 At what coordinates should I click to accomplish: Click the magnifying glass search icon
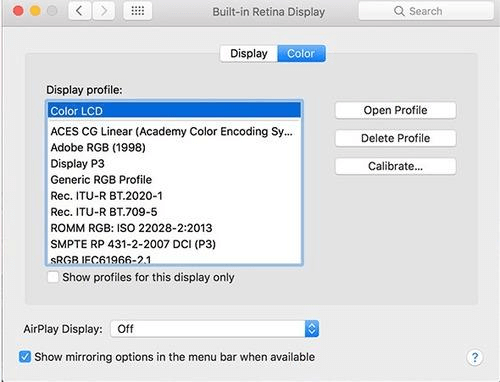click(x=399, y=11)
